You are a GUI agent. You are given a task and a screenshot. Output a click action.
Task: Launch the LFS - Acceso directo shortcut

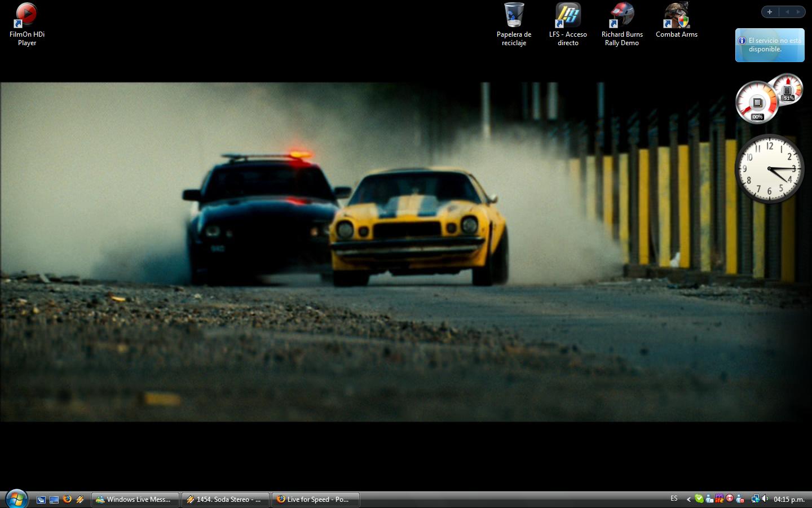(x=568, y=24)
